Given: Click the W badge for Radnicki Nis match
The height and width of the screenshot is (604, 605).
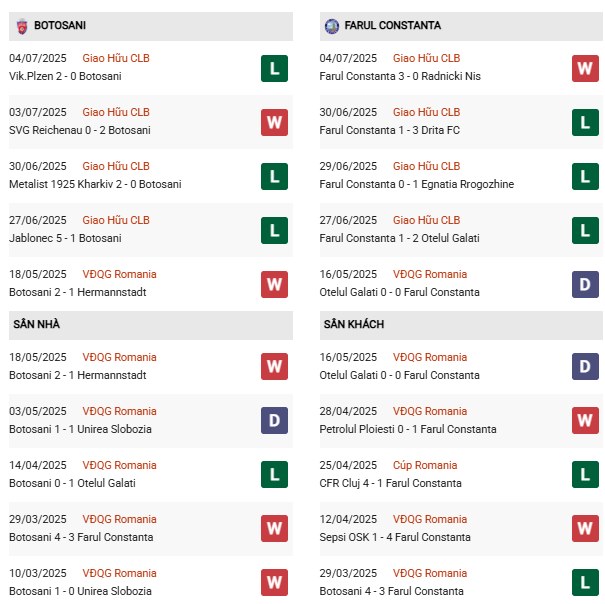Looking at the screenshot, I should [x=585, y=68].
